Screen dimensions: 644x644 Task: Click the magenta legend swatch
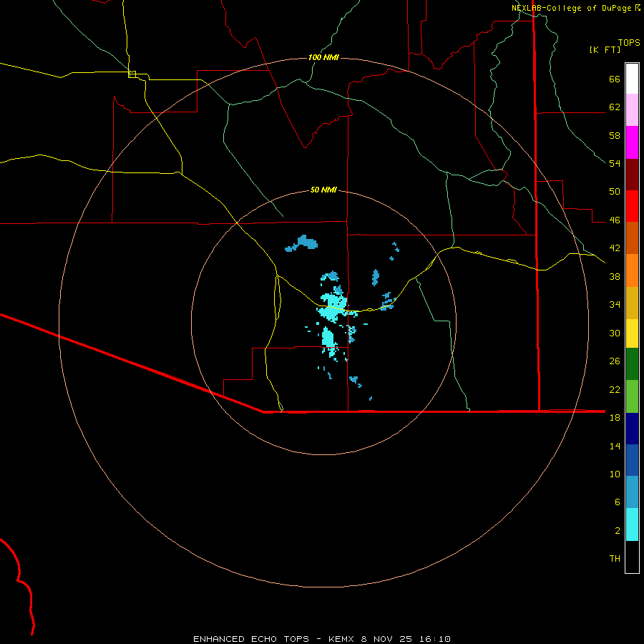pyautogui.click(x=632, y=142)
